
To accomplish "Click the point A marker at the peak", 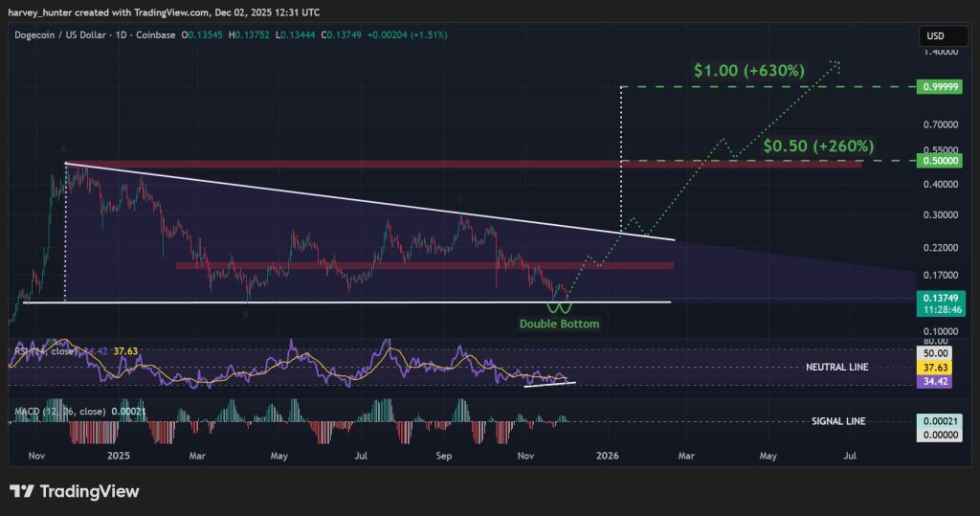I will tap(64, 149).
